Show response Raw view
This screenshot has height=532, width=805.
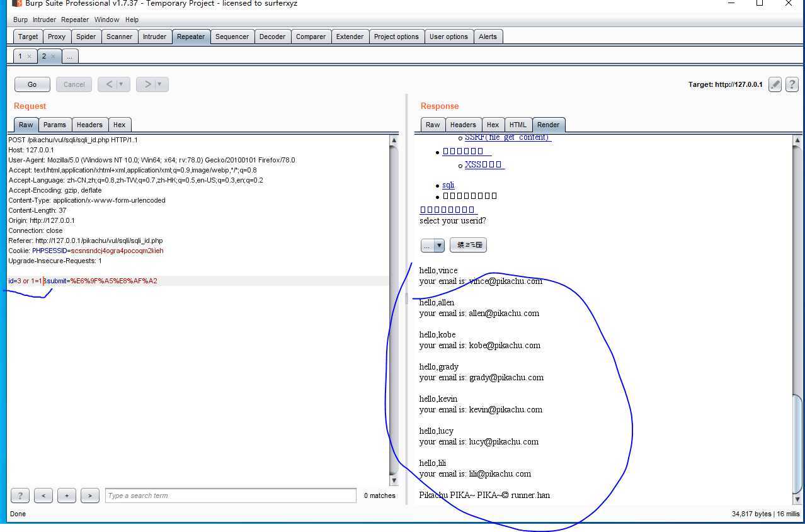coord(433,125)
